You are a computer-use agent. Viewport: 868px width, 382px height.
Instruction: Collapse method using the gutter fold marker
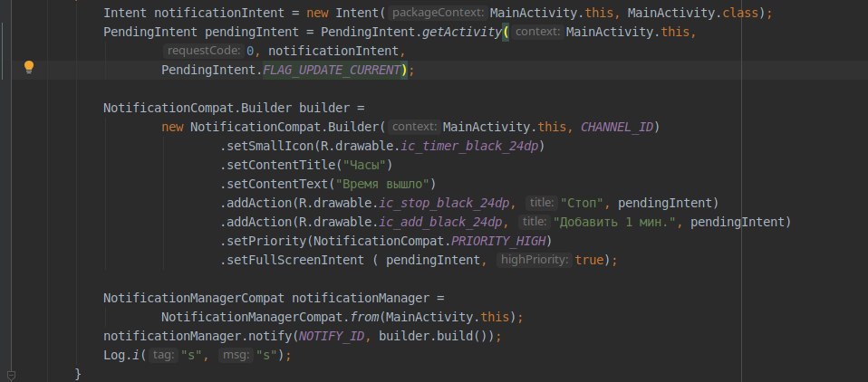(11, 377)
